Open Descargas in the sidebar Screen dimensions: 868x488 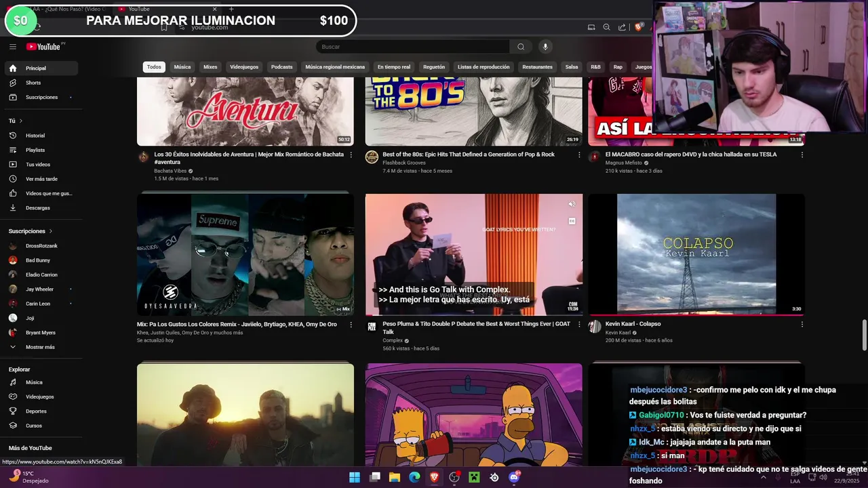click(x=41, y=208)
